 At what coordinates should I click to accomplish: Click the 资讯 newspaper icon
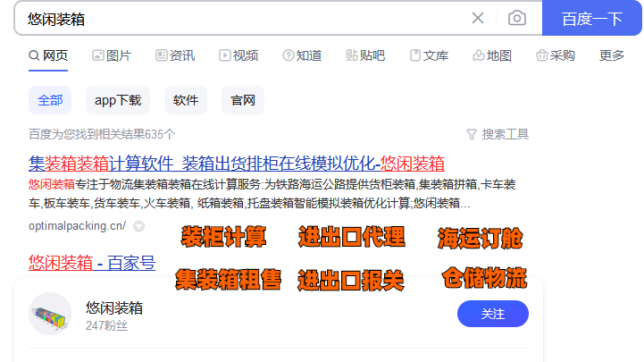pyautogui.click(x=162, y=55)
